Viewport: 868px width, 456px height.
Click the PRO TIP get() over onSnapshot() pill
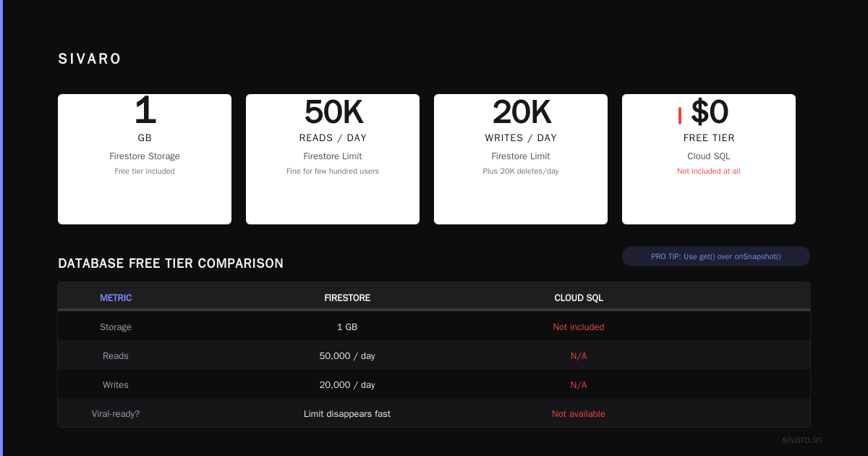(716, 256)
